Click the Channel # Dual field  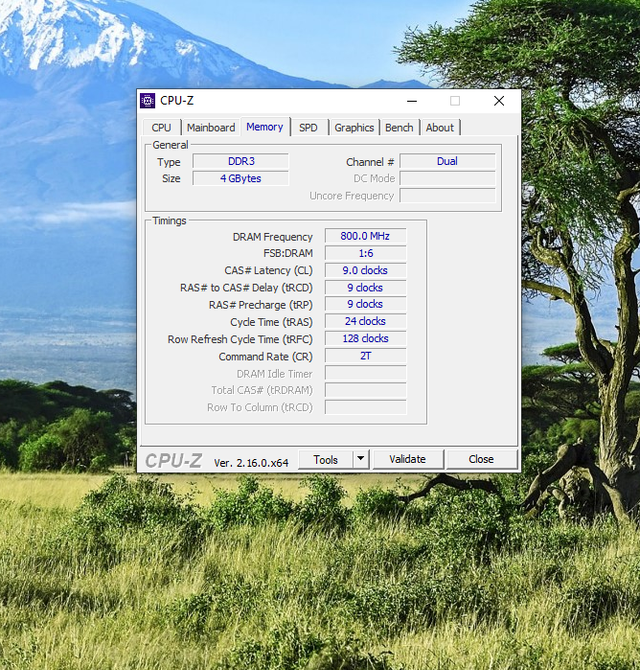(x=447, y=161)
